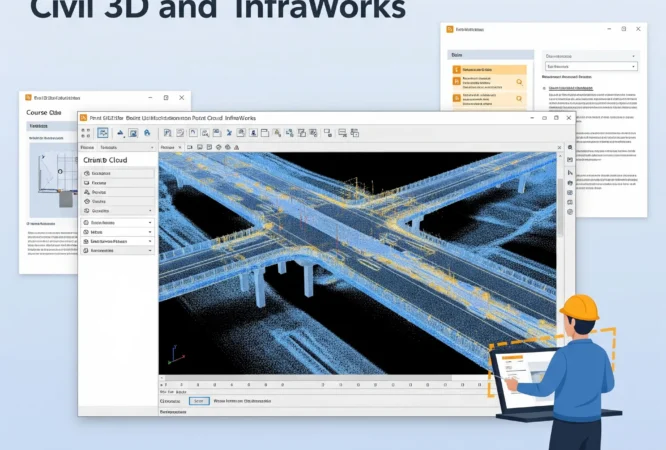Click the vertical scrollbar right of the viewport

[560, 208]
